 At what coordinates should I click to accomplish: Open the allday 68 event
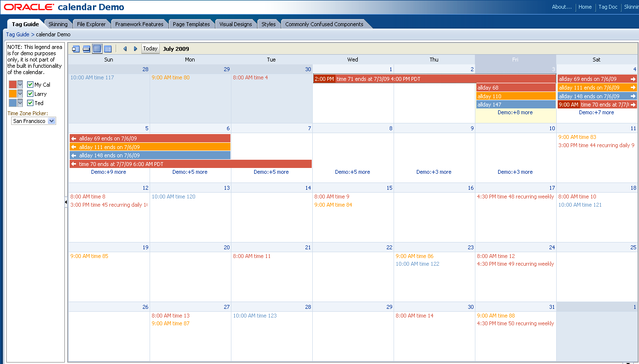pyautogui.click(x=516, y=88)
